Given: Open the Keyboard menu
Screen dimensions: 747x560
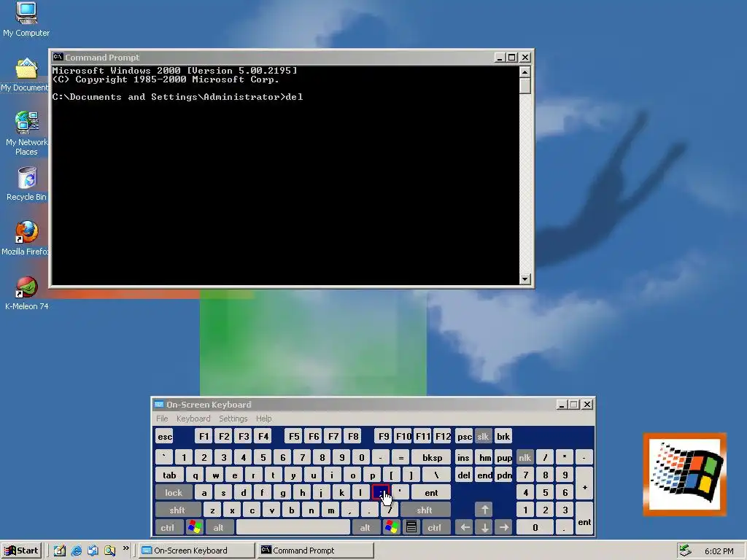Looking at the screenshot, I should [x=193, y=419].
